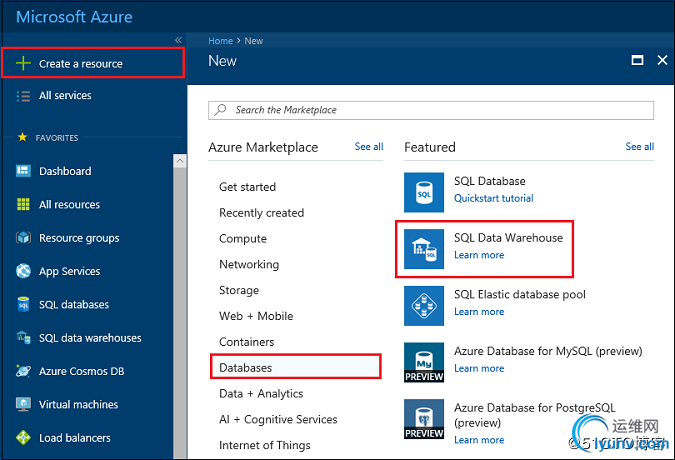The width and height of the screenshot is (675, 460).
Task: Open the Quickstart tutorial link
Action: 493,198
